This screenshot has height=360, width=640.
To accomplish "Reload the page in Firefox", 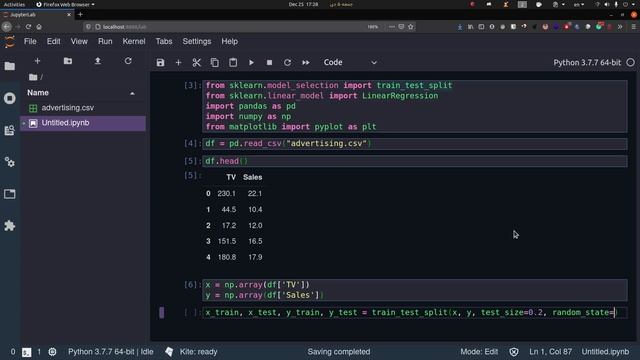I will (x=28, y=27).
